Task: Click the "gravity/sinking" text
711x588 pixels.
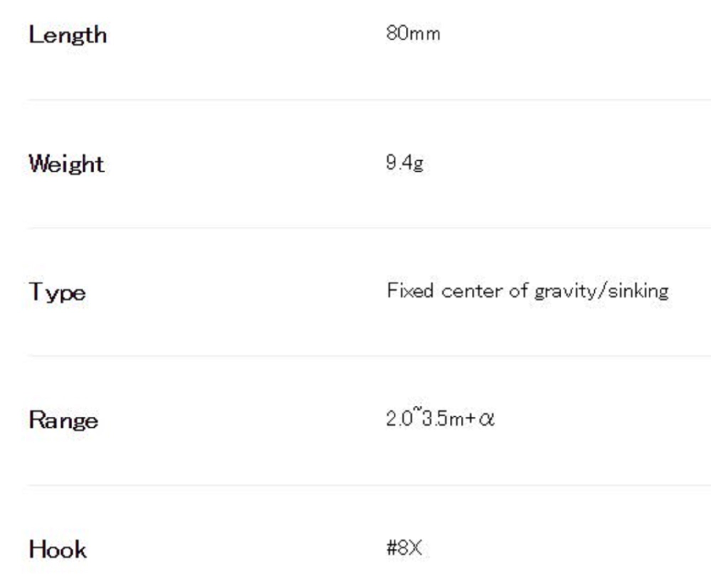Action: 602,291
